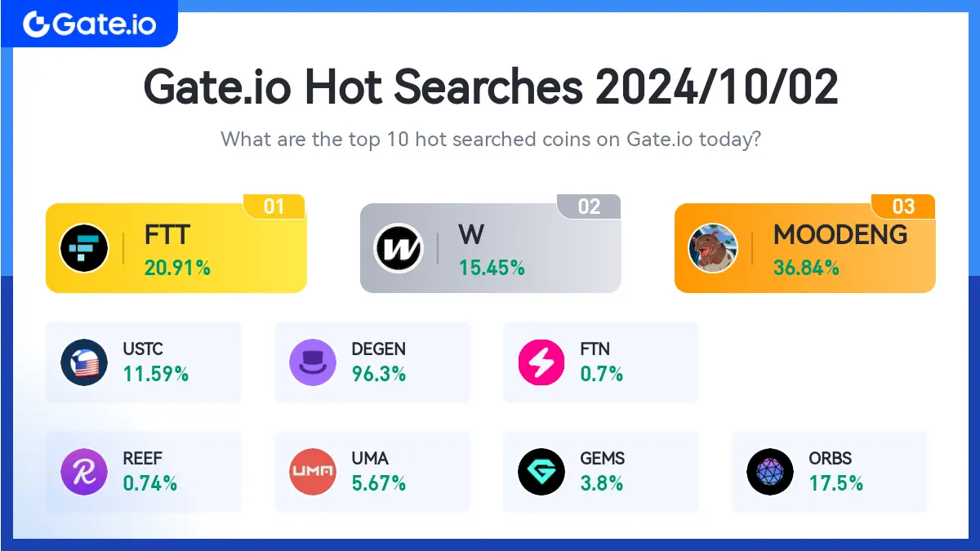The height and width of the screenshot is (551, 980).
Task: Select the GEMS coin icon
Action: [x=541, y=472]
